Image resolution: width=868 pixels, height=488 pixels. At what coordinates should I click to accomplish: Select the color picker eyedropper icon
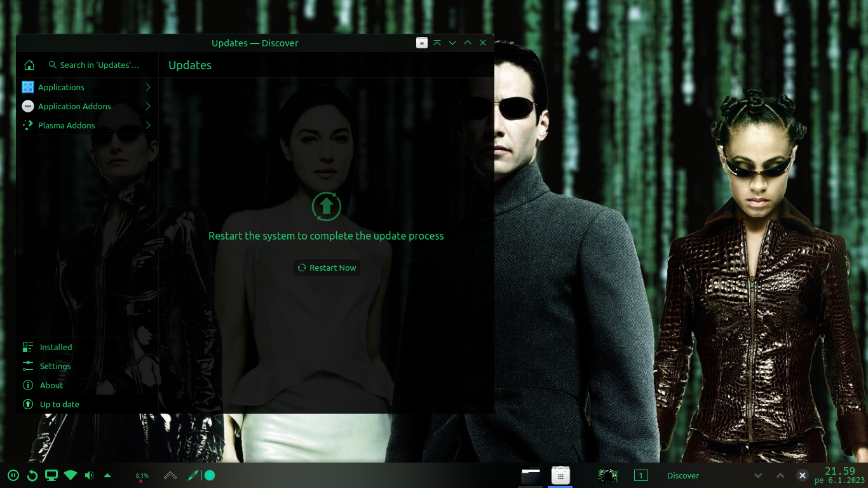(x=193, y=475)
